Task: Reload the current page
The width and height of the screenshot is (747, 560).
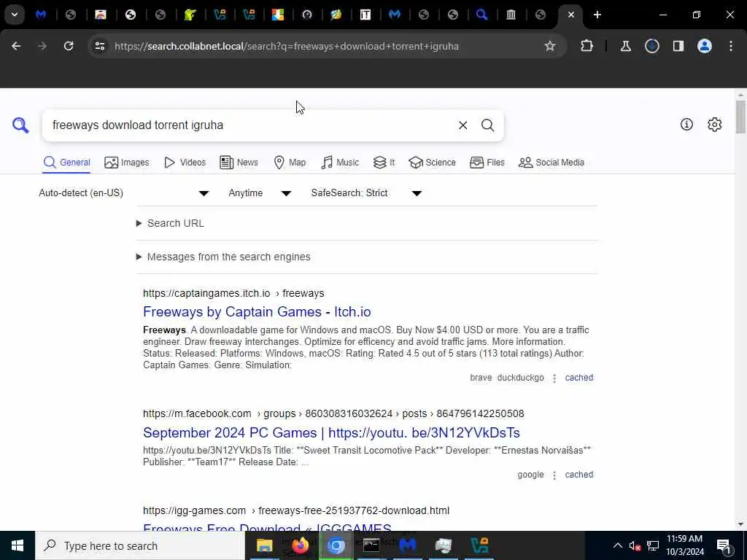Action: [x=69, y=46]
